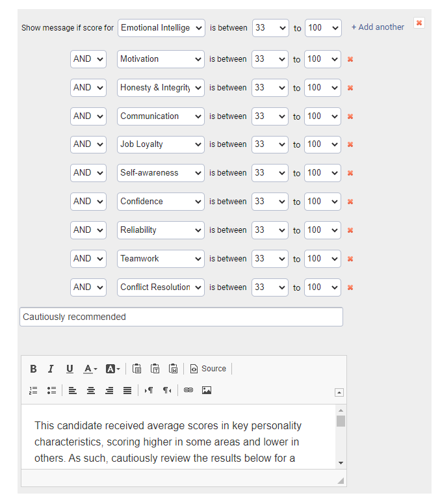Click inside the message body text area

(x=178, y=437)
